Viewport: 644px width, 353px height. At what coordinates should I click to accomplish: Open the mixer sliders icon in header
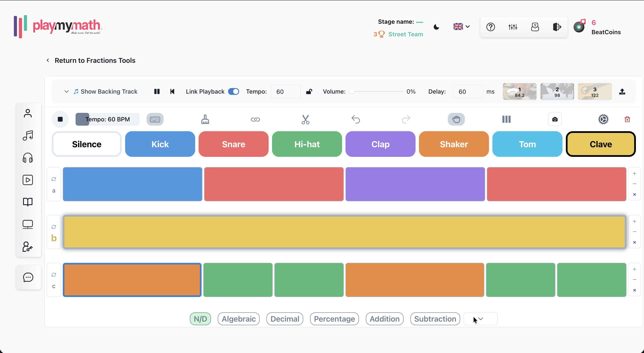coord(513,27)
